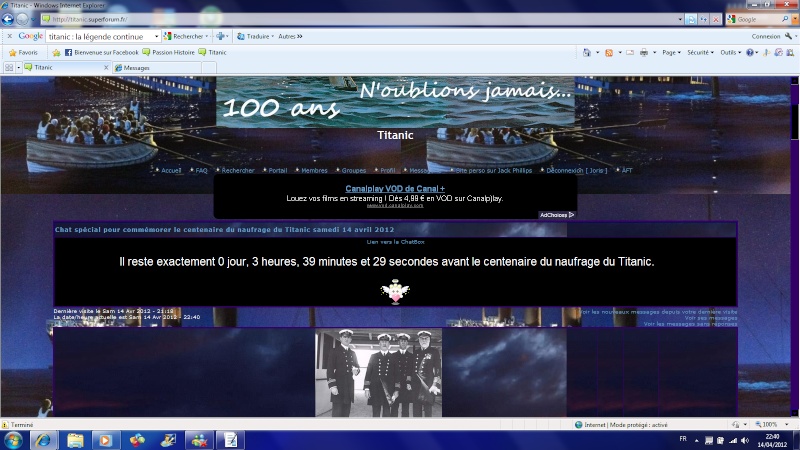
Task: Click the compatibility view icon beside address bar
Action: coord(691,19)
